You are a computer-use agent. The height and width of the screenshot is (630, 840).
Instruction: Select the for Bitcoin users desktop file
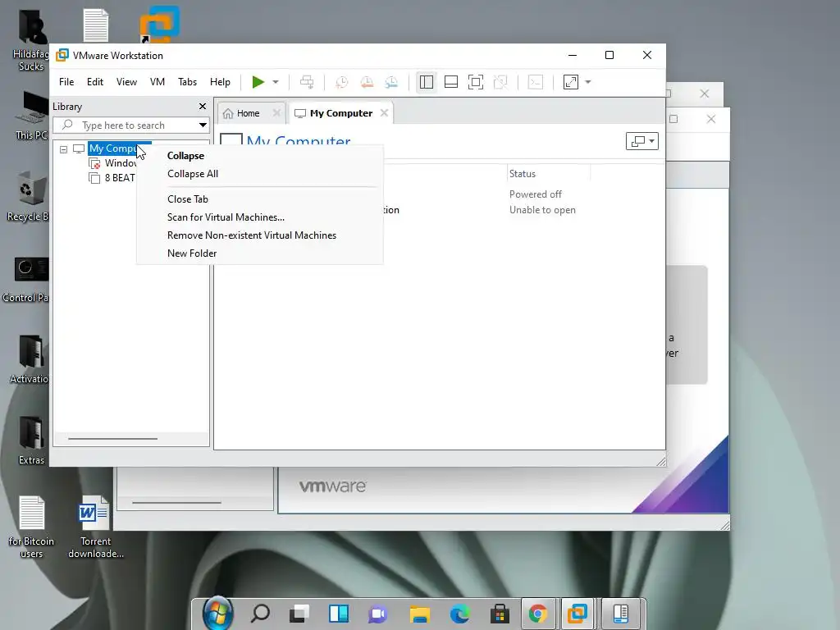pos(31,526)
